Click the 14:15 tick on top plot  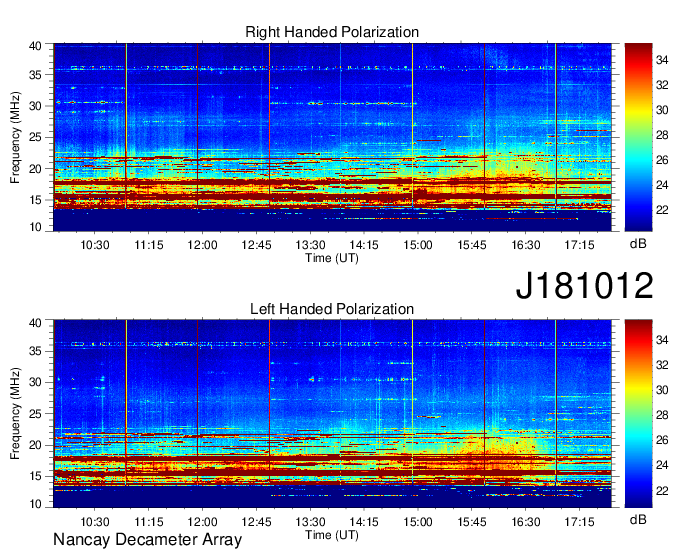(364, 245)
